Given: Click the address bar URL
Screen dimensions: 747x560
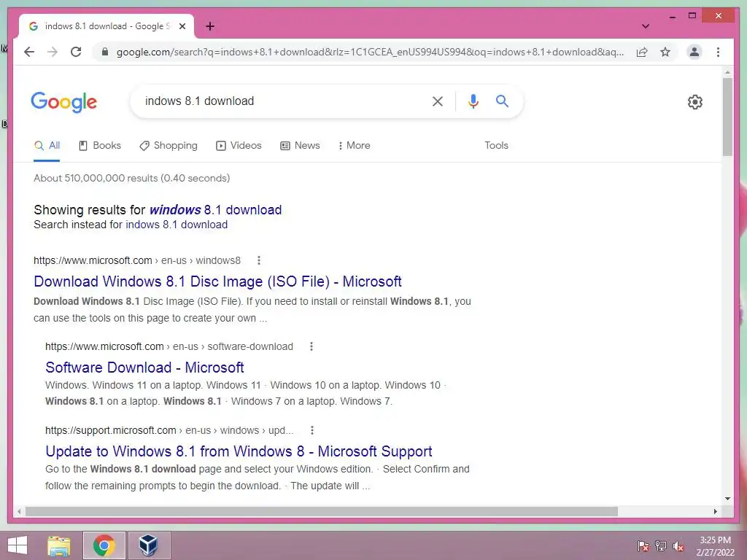Looking at the screenshot, I should tap(370, 52).
